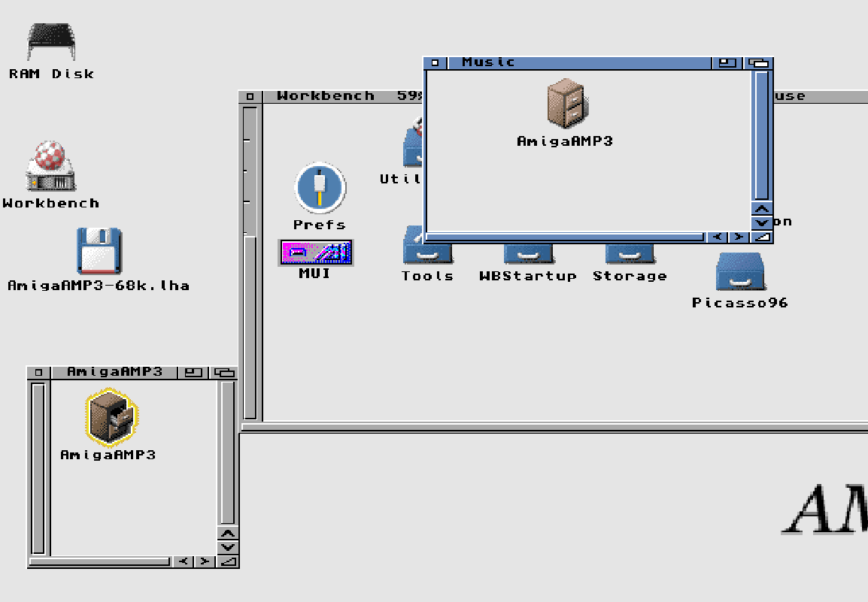Viewport: 868px width, 602px height.
Task: Open the Tools drawer
Action: 427,254
